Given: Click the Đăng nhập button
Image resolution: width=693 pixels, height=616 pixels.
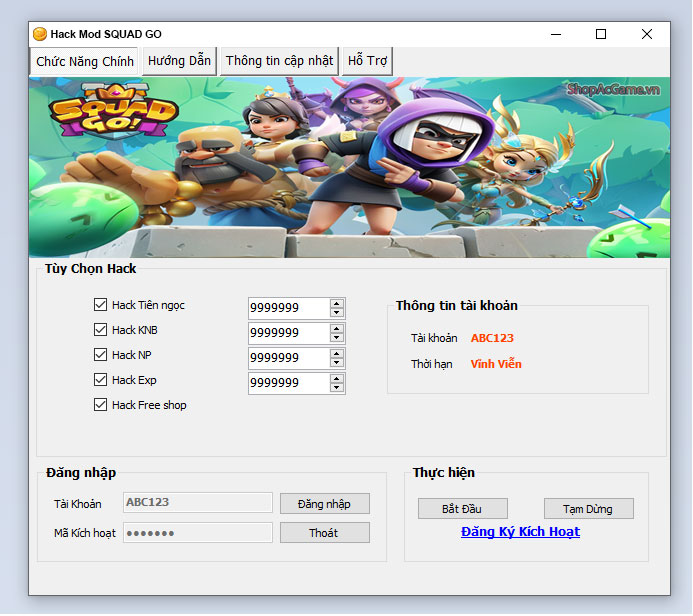Looking at the screenshot, I should pyautogui.click(x=325, y=504).
